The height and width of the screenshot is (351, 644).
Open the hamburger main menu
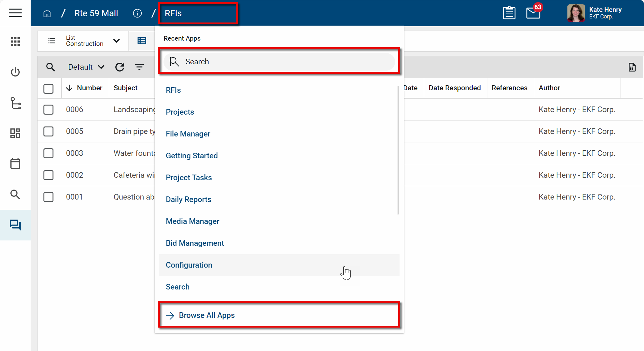[x=15, y=13]
